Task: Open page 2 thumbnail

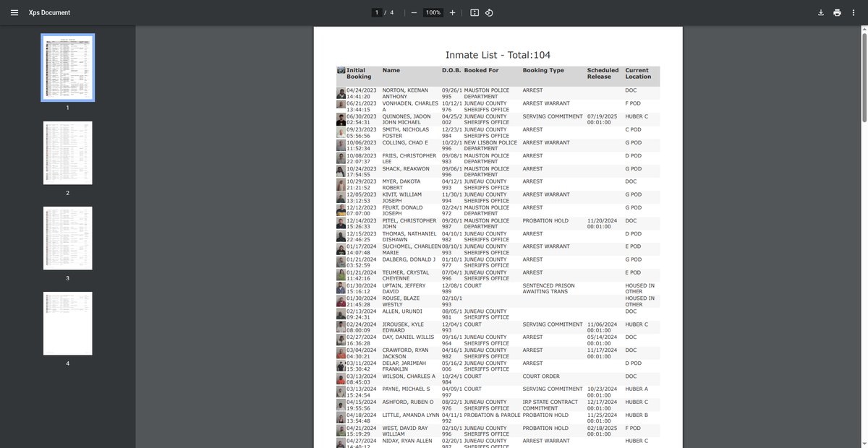Action: click(x=67, y=153)
